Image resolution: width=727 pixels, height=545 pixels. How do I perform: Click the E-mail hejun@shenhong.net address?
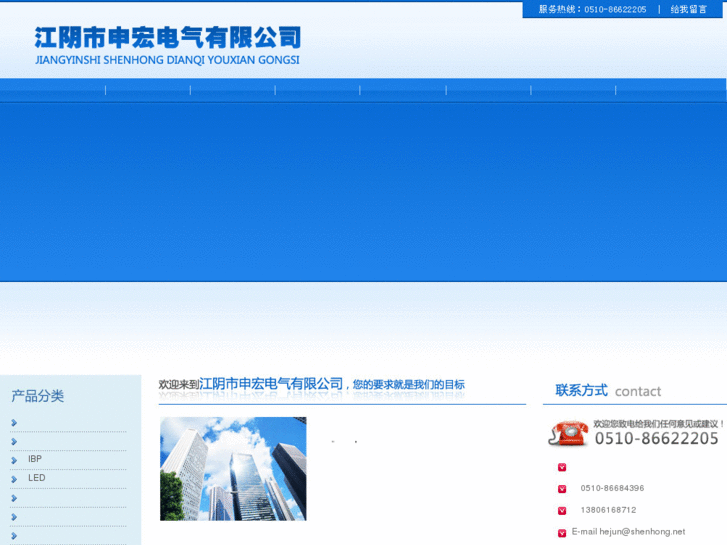point(628,532)
